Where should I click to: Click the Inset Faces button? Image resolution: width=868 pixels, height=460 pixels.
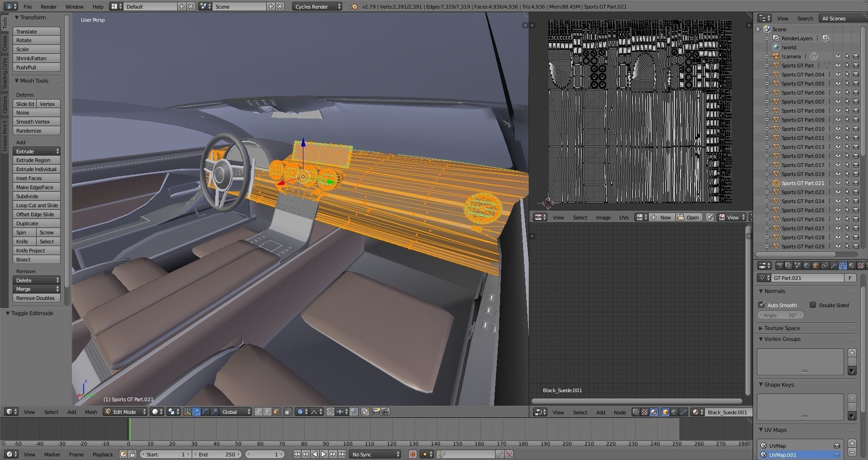[x=37, y=178]
